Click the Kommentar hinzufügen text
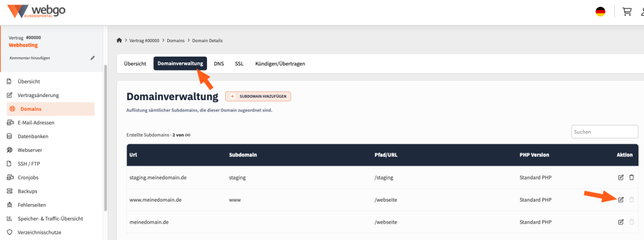 [30, 58]
